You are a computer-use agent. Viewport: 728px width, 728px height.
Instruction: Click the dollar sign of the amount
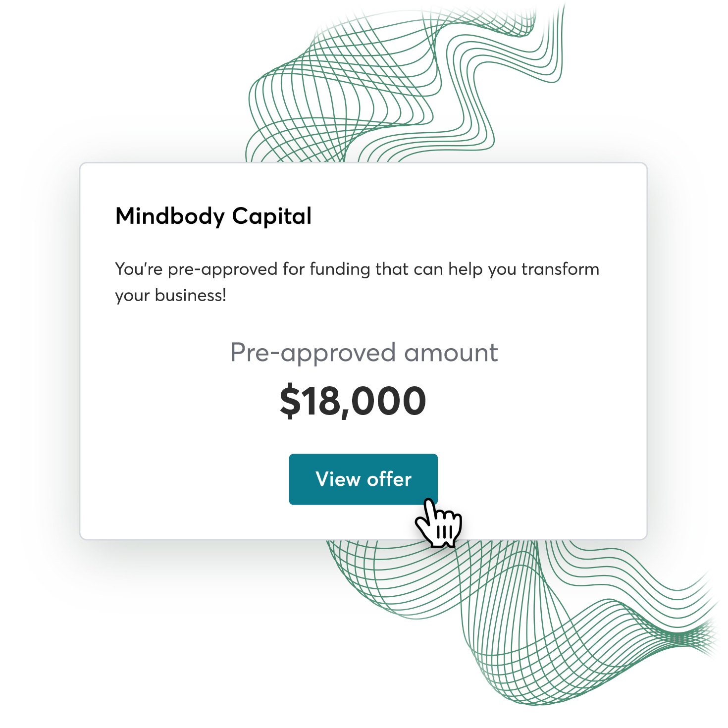pyautogui.click(x=290, y=401)
